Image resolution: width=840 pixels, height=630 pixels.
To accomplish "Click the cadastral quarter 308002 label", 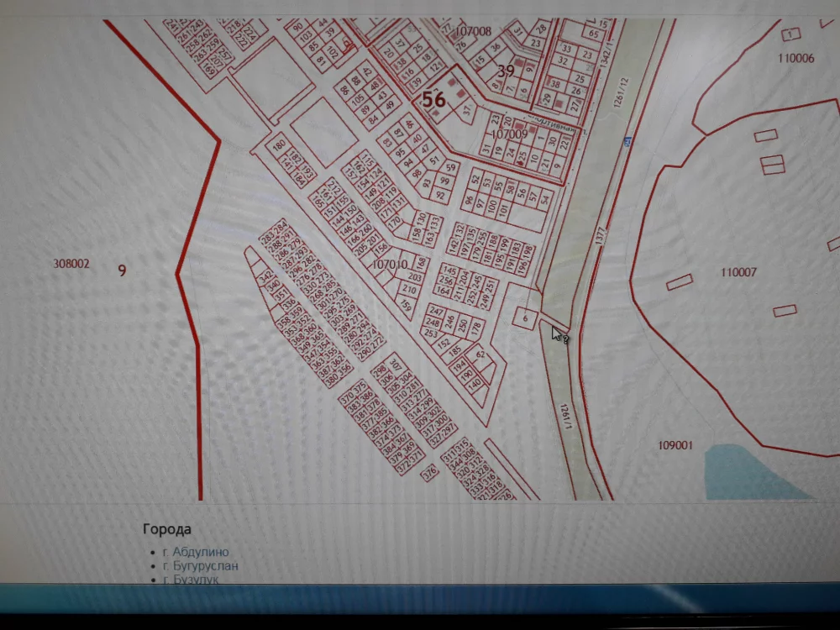I will coord(71,264).
